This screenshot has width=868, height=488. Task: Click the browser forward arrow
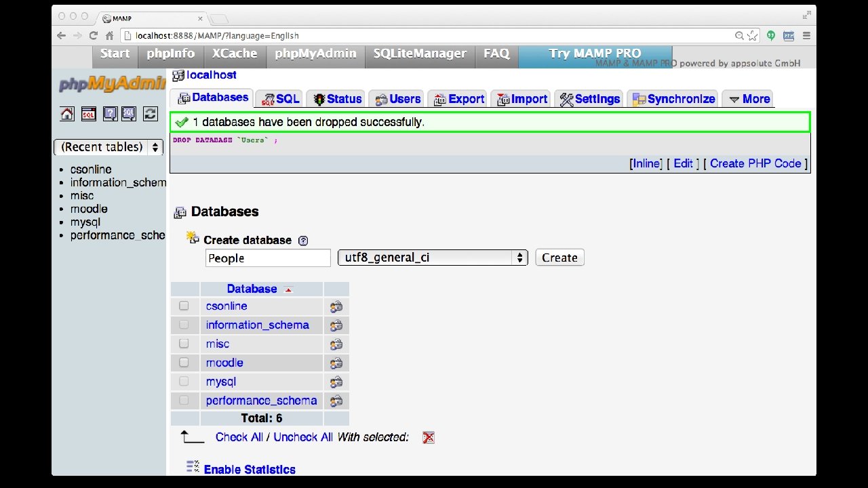77,36
